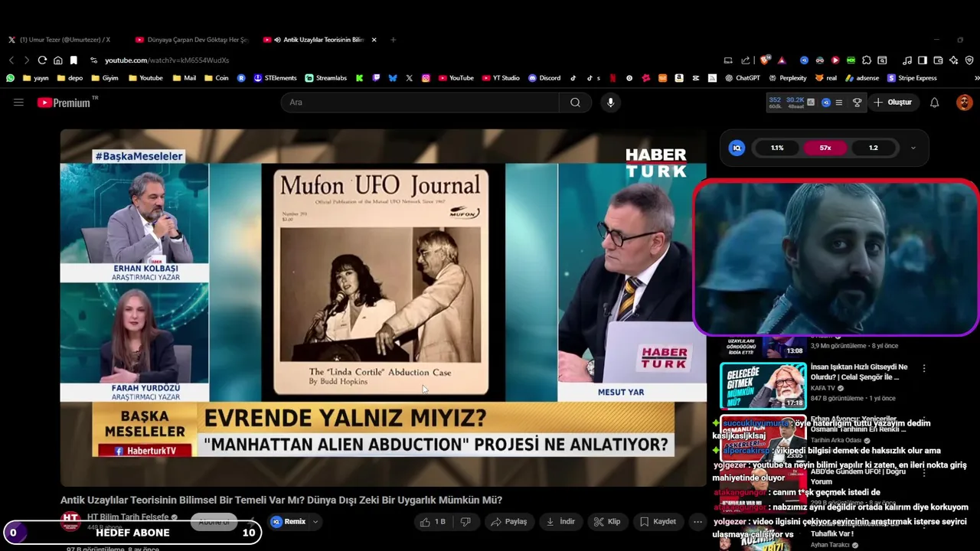The height and width of the screenshot is (551, 980).
Task: Click inside the Ara search field
Action: pos(421,102)
